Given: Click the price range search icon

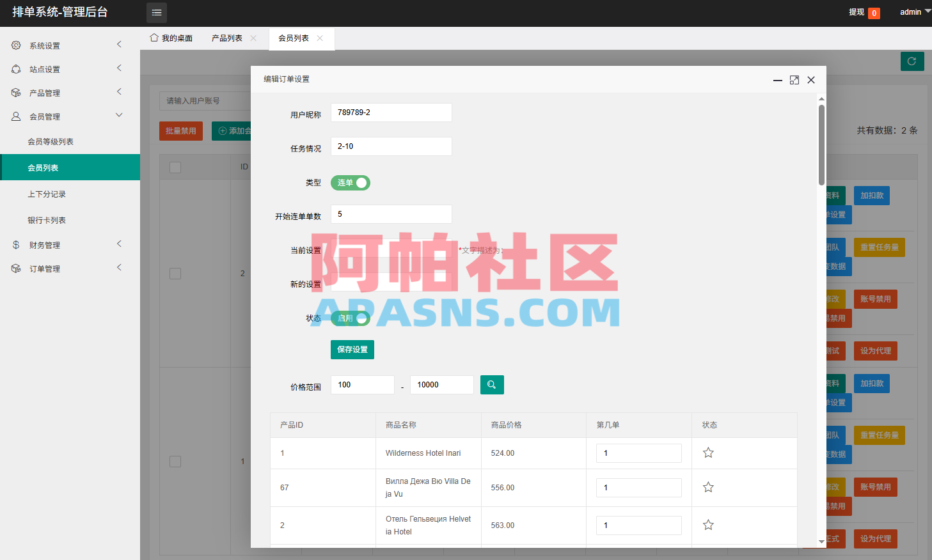Looking at the screenshot, I should [x=492, y=385].
